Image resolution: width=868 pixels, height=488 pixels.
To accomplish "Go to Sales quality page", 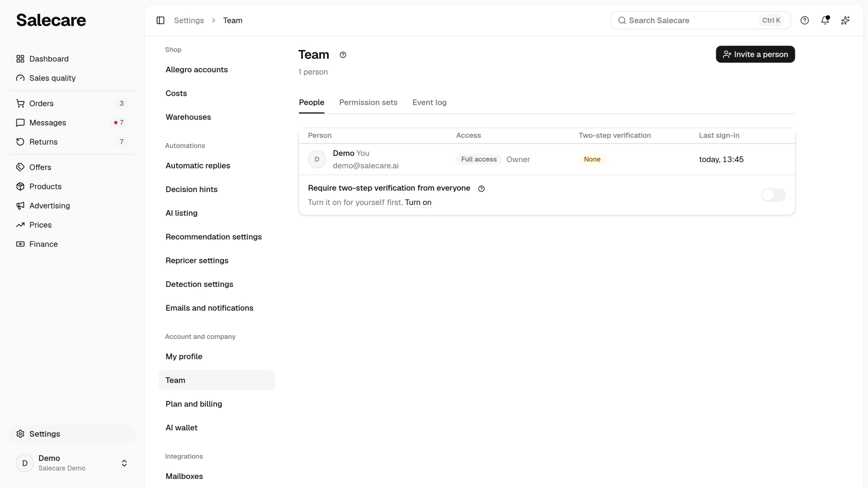I will tap(72, 78).
